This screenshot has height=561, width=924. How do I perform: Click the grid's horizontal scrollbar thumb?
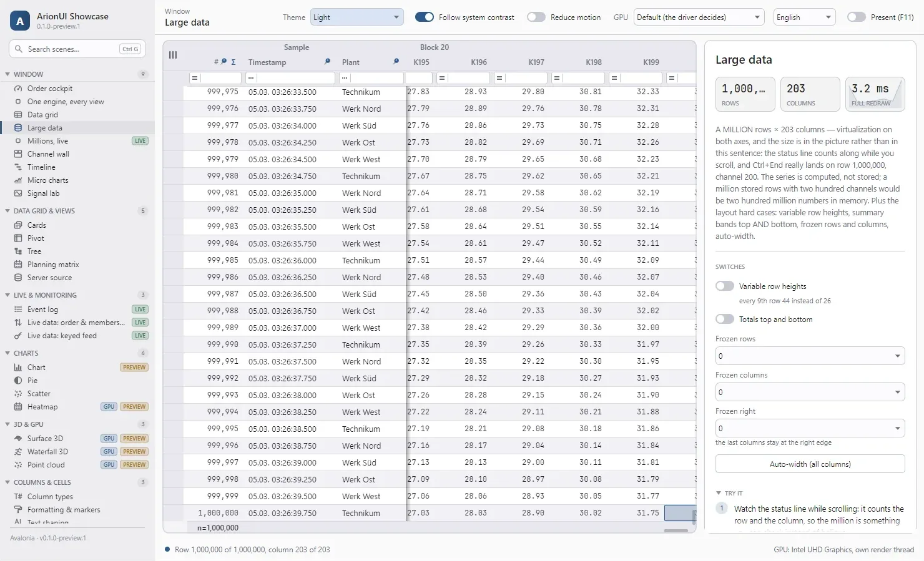(x=676, y=530)
